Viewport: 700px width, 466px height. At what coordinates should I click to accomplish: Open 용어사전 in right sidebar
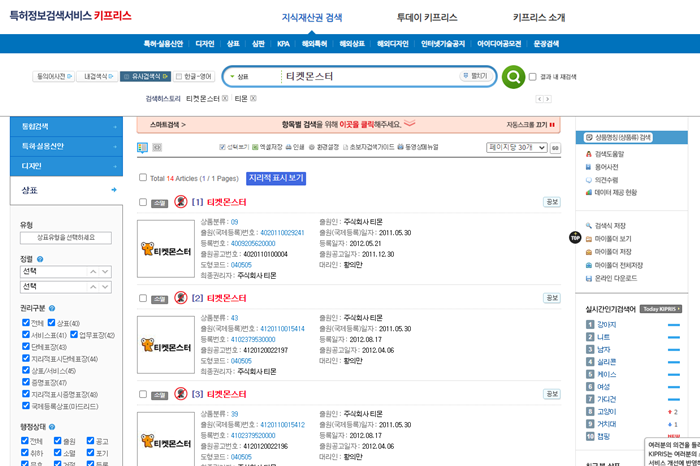click(x=602, y=167)
